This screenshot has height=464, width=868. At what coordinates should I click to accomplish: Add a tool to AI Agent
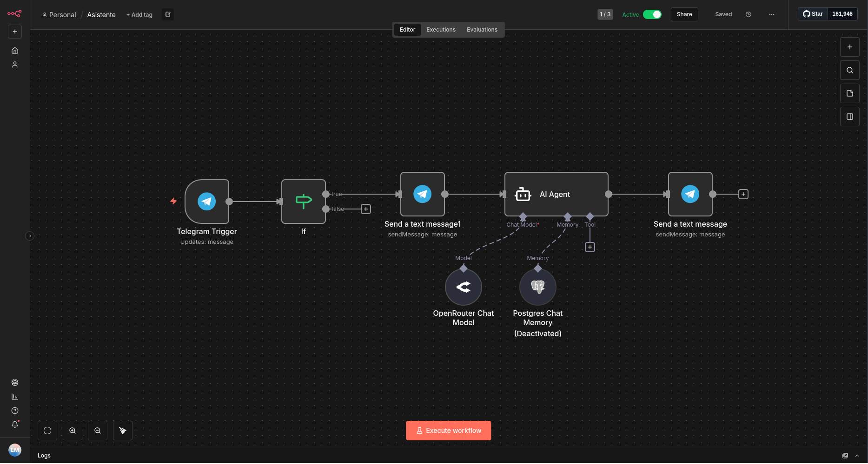tap(590, 247)
